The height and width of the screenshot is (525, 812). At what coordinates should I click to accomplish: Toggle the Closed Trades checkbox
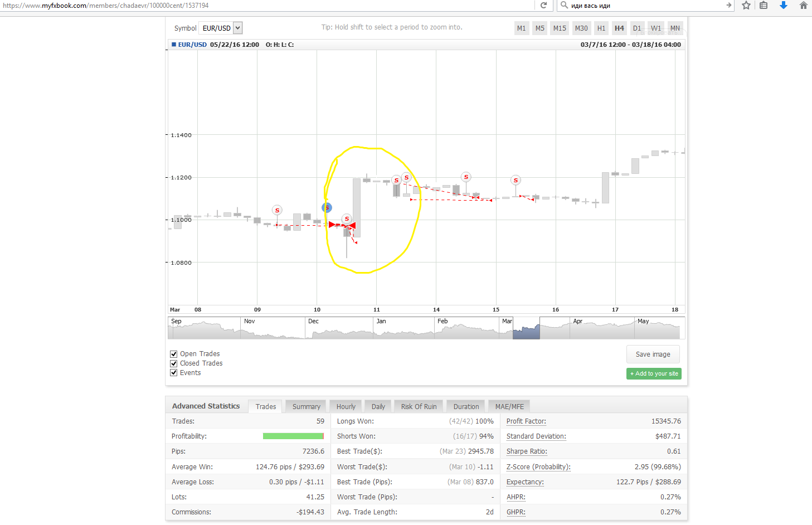pyautogui.click(x=174, y=363)
